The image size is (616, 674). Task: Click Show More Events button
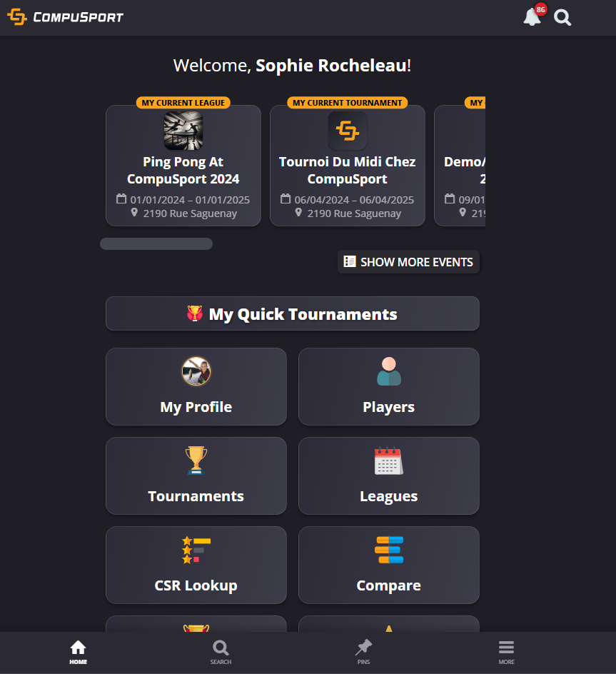(408, 262)
